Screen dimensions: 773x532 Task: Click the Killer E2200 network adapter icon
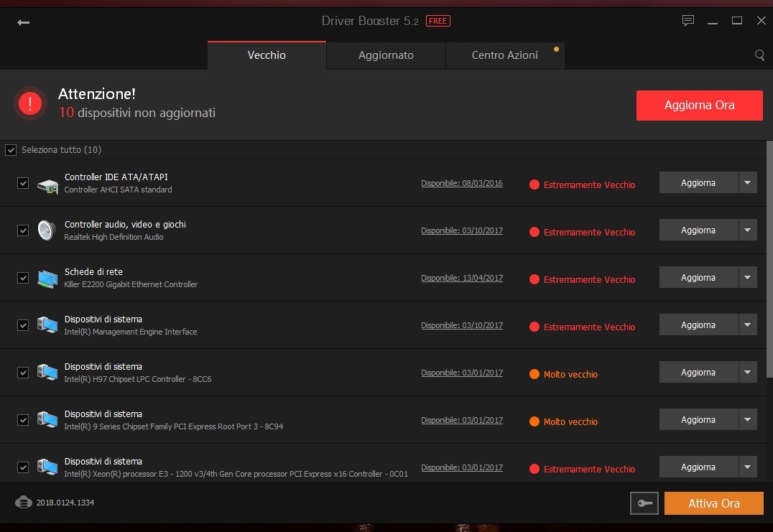click(47, 278)
